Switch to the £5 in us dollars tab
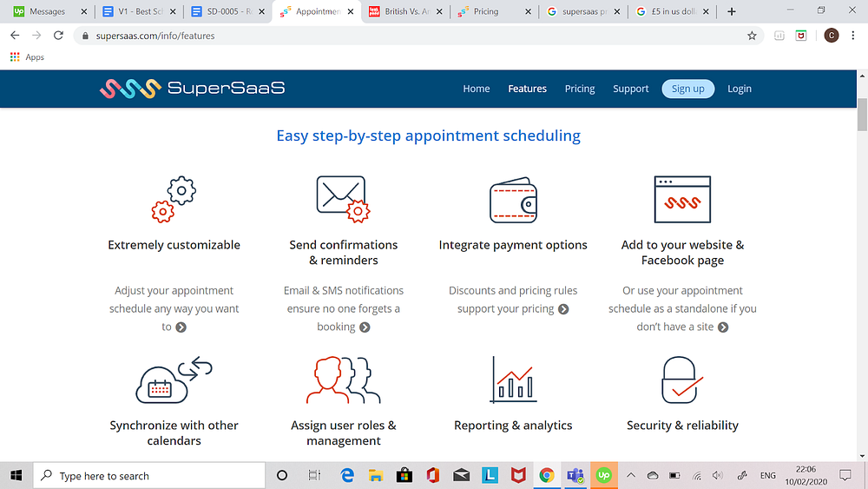 point(673,11)
